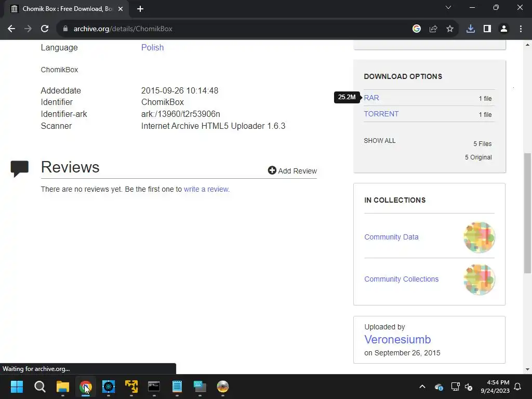Share this page using the share icon

point(433,29)
